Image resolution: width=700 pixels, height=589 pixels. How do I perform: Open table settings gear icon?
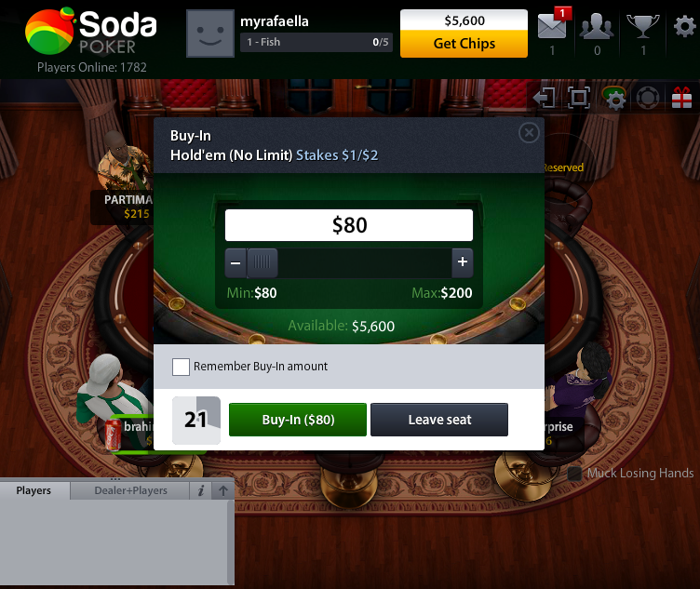point(613,98)
